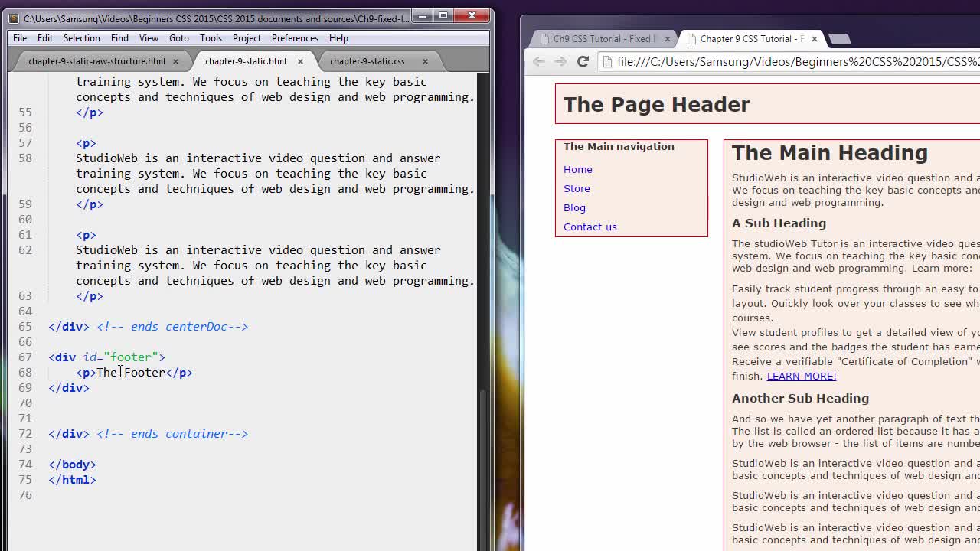Open a new browser tab
The height and width of the screenshot is (551, 980).
pyautogui.click(x=839, y=39)
